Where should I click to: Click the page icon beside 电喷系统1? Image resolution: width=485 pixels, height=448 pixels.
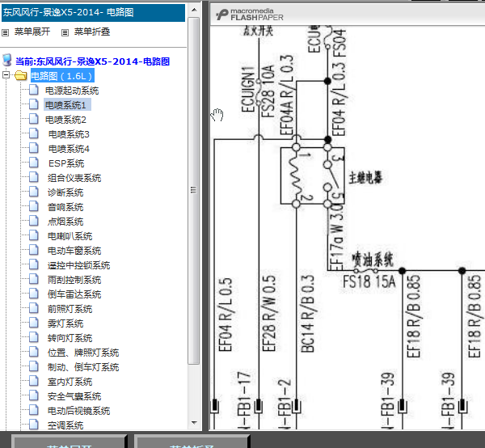[34, 104]
